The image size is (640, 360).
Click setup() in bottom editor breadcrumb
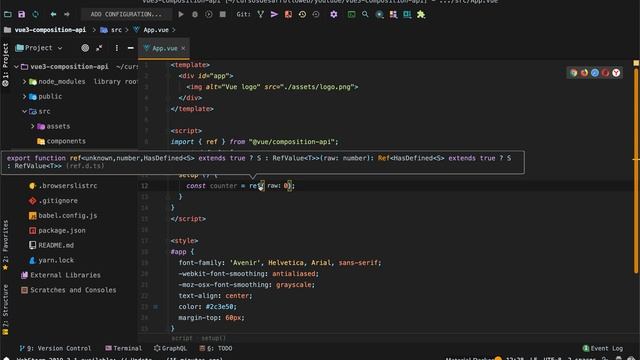(213, 338)
